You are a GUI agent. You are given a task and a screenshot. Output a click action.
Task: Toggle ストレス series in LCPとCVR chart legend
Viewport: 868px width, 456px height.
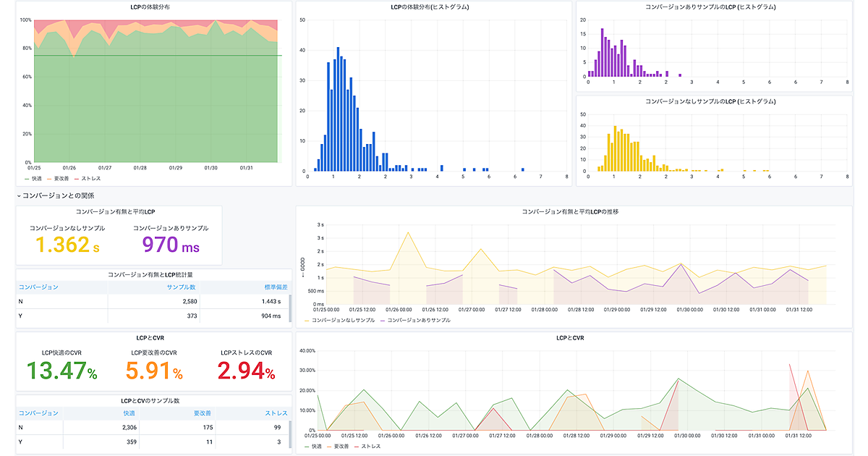(370, 447)
